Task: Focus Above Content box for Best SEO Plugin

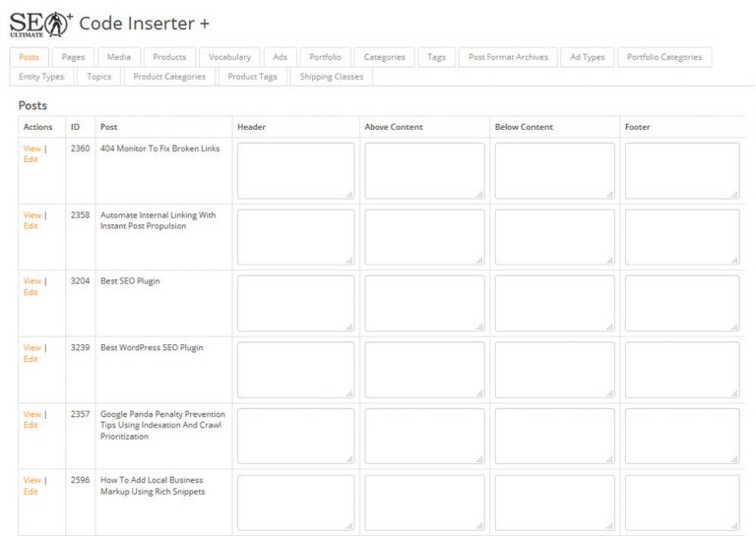Action: tap(424, 303)
